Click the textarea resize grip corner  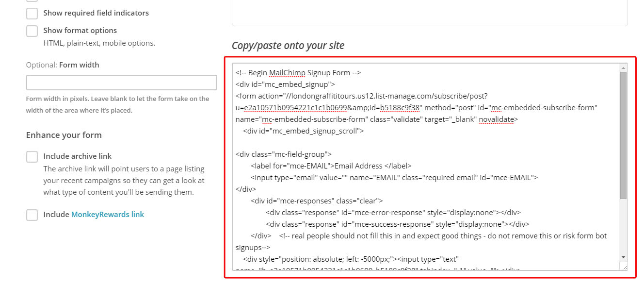tap(624, 266)
